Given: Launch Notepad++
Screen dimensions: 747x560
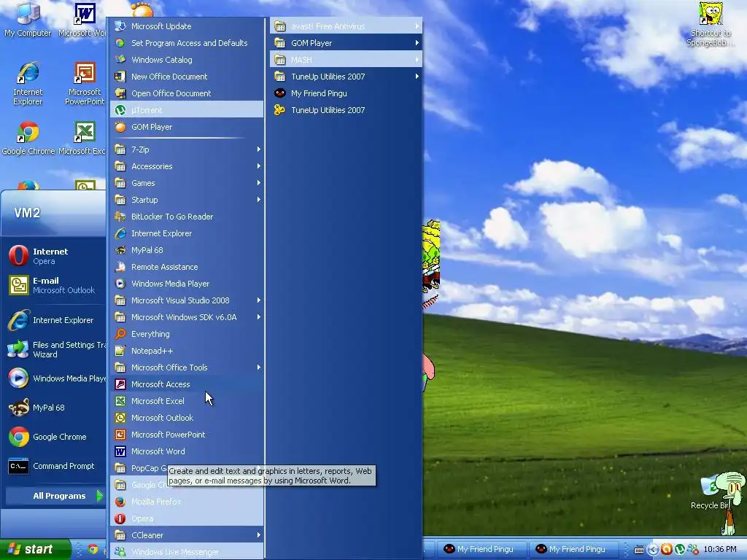Looking at the screenshot, I should [186, 351].
